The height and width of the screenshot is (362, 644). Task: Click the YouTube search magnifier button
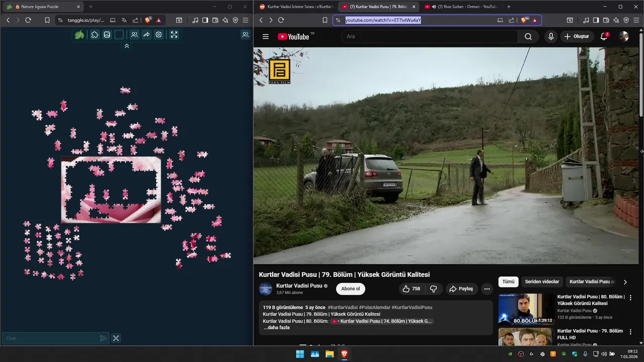click(x=528, y=36)
